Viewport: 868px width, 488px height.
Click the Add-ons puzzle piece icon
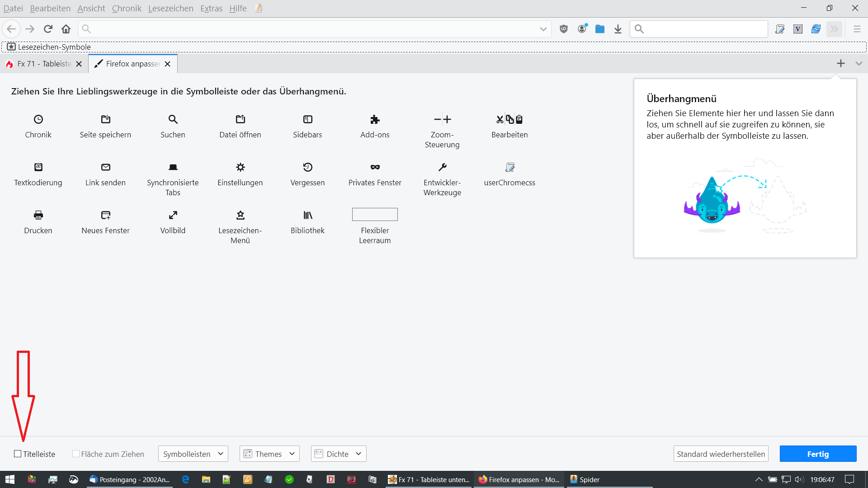[375, 119]
